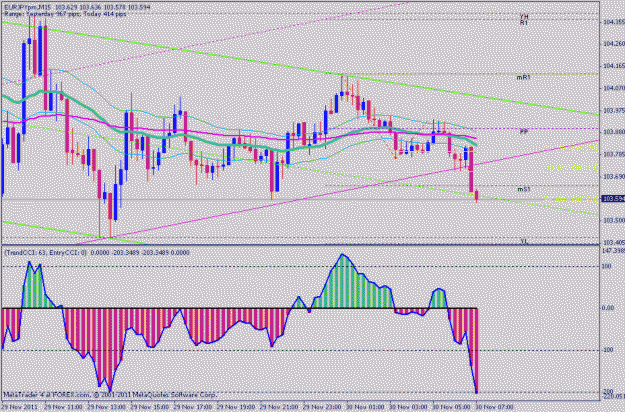Click the 147.3988 indicator scale value
Image resolution: width=625 pixels, height=412 pixels.
[613, 251]
